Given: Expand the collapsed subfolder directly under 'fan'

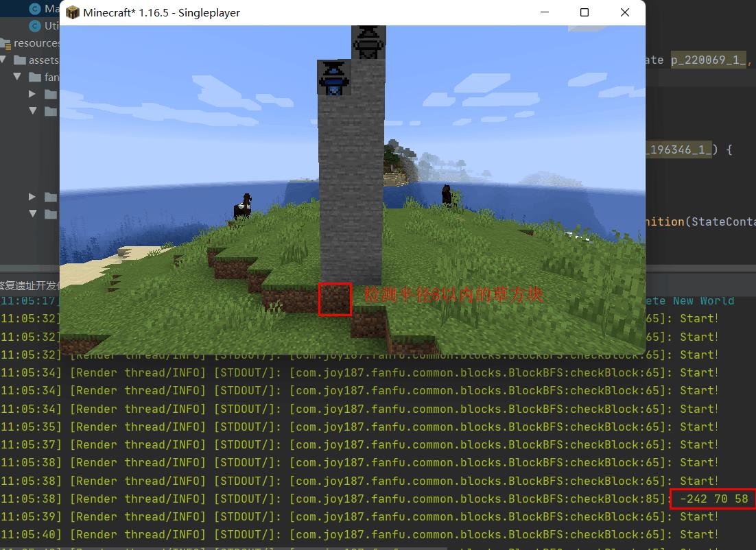Looking at the screenshot, I should click(32, 94).
